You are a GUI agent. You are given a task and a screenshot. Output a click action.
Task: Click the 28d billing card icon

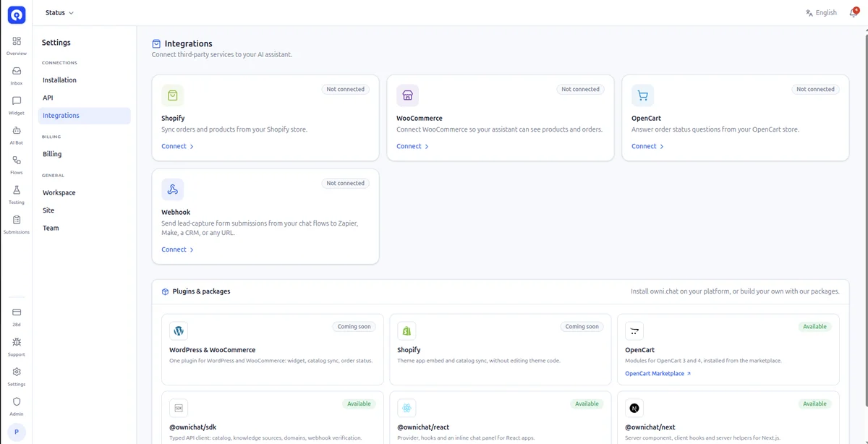[17, 312]
